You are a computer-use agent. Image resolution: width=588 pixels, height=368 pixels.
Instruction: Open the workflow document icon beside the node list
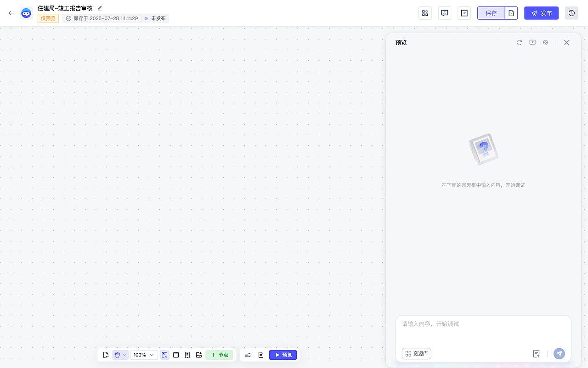(261, 355)
